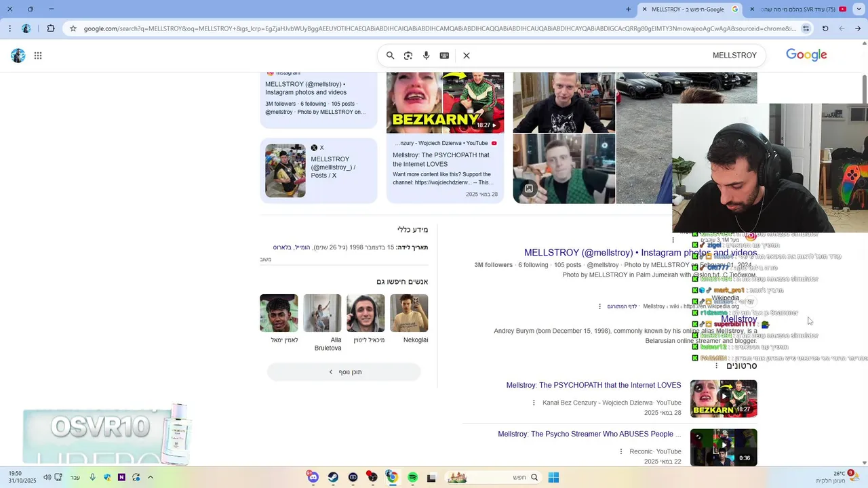Viewport: 868px width, 488px height.
Task: Open the green jacket image thumbnail
Action: point(564,169)
